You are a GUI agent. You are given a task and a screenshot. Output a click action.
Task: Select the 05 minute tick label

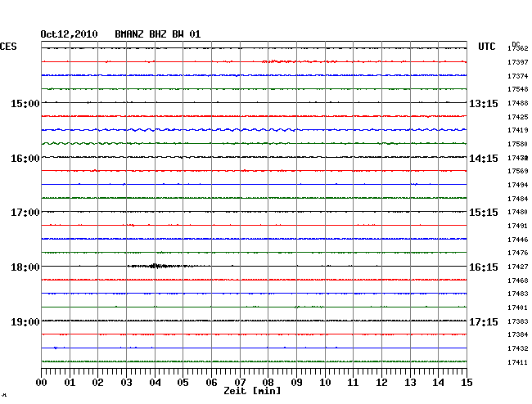tap(183, 383)
